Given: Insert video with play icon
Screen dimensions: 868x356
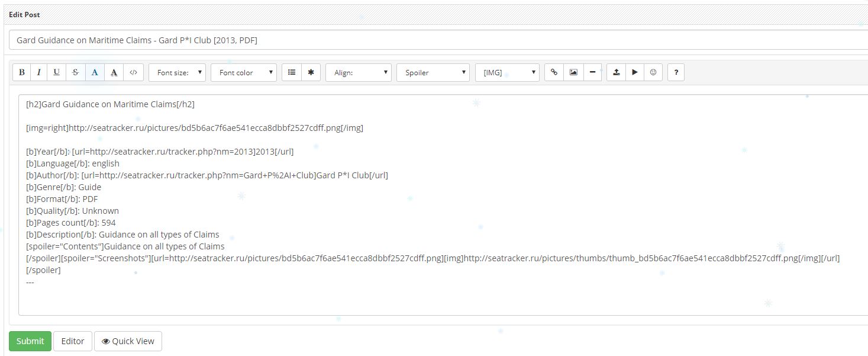Looking at the screenshot, I should tap(635, 72).
